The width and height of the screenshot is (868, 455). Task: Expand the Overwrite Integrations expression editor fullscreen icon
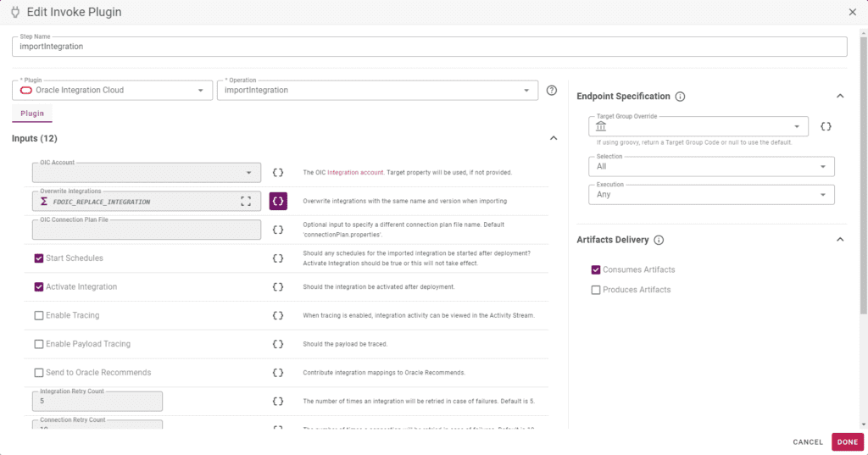(246, 201)
